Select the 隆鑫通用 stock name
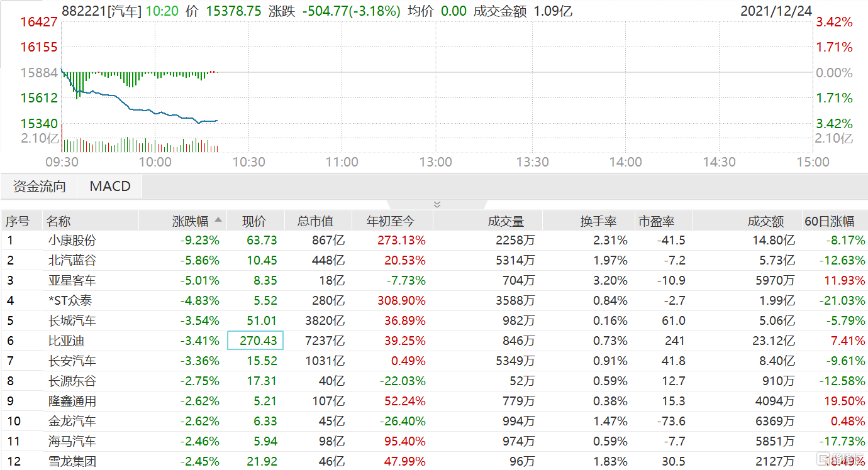This screenshot has height=470, width=868. point(72,402)
